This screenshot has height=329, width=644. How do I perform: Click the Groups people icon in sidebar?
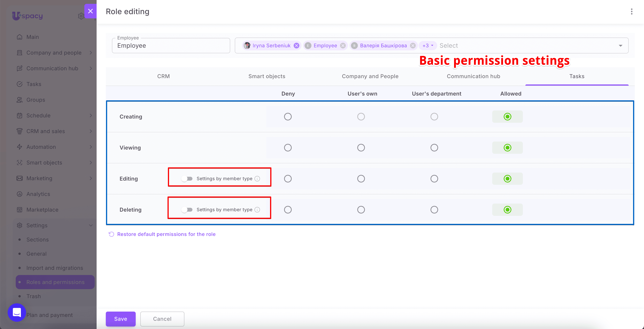point(20,100)
